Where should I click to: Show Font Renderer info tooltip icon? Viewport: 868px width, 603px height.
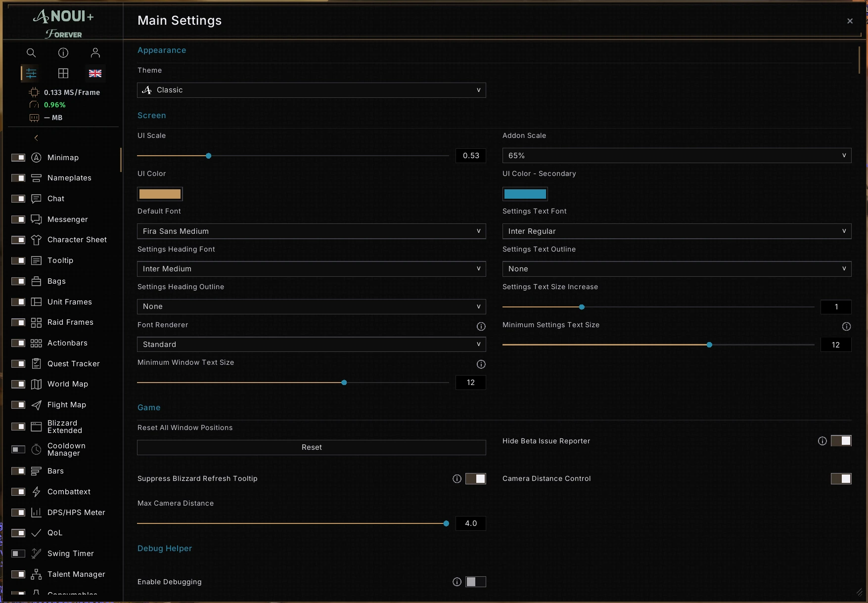pos(481,326)
